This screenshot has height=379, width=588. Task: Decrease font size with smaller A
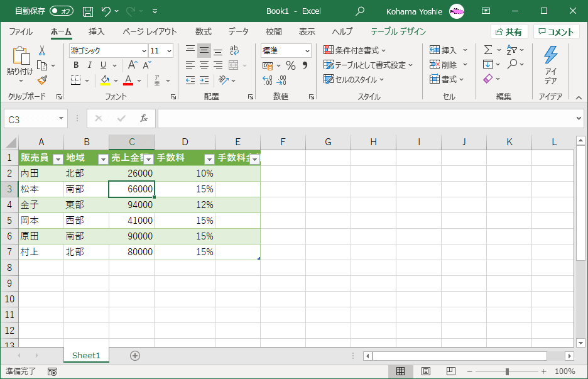click(x=147, y=65)
